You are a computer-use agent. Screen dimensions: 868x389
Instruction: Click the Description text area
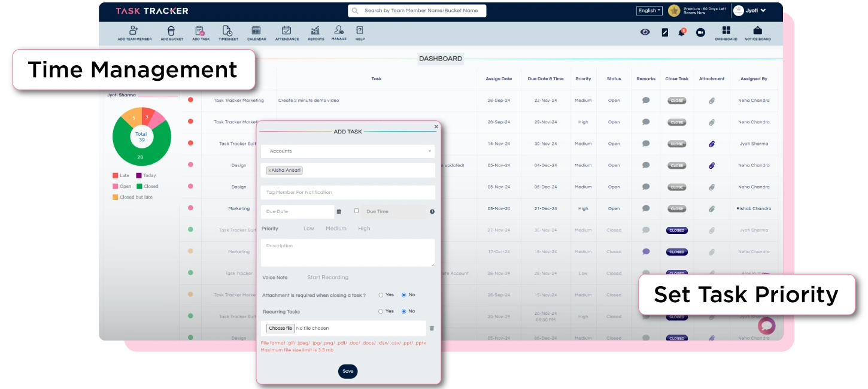[348, 253]
